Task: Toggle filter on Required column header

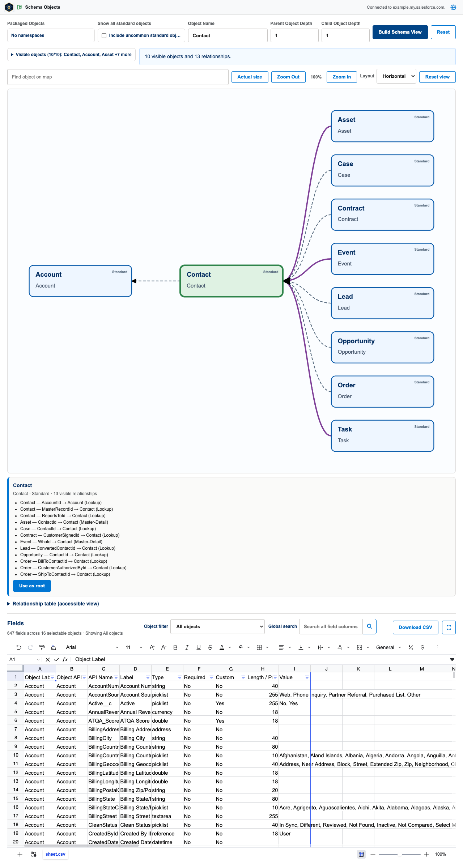Action: tap(212, 677)
